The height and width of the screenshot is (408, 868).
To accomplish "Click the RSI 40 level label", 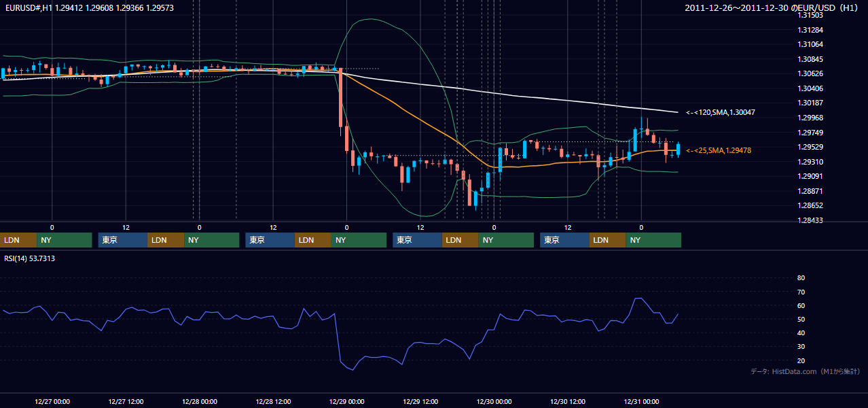I will [x=801, y=333].
